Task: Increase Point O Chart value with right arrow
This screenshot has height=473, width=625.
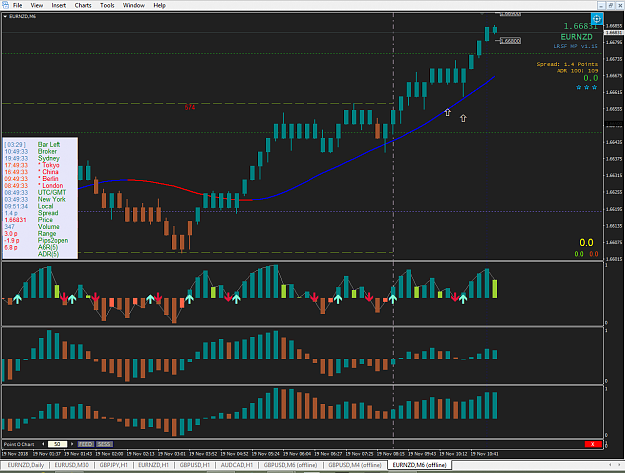Action: (x=72, y=444)
